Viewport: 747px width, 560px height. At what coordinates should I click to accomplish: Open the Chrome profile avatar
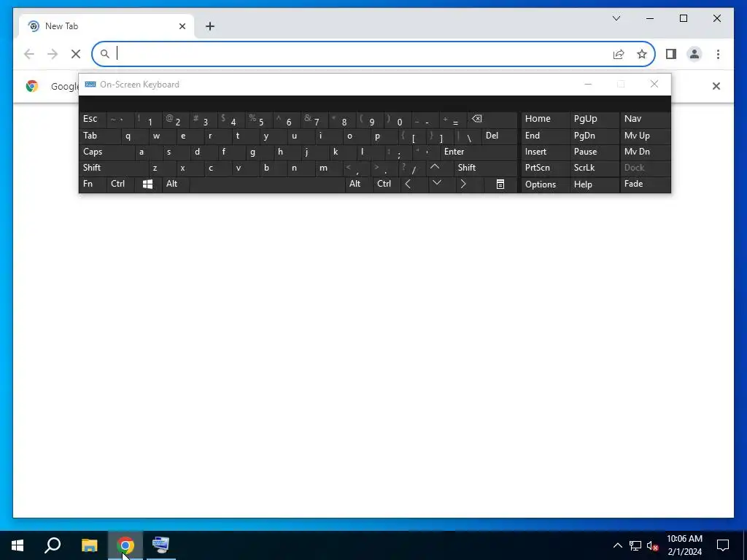694,54
